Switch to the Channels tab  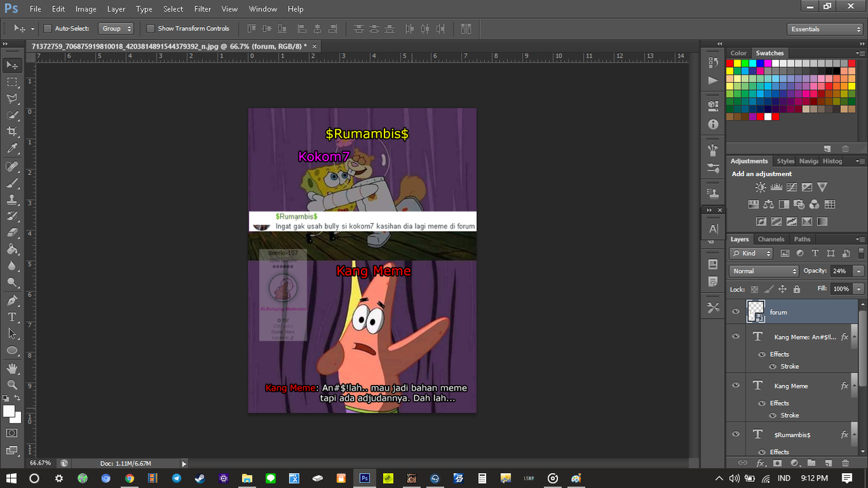pyautogui.click(x=771, y=239)
